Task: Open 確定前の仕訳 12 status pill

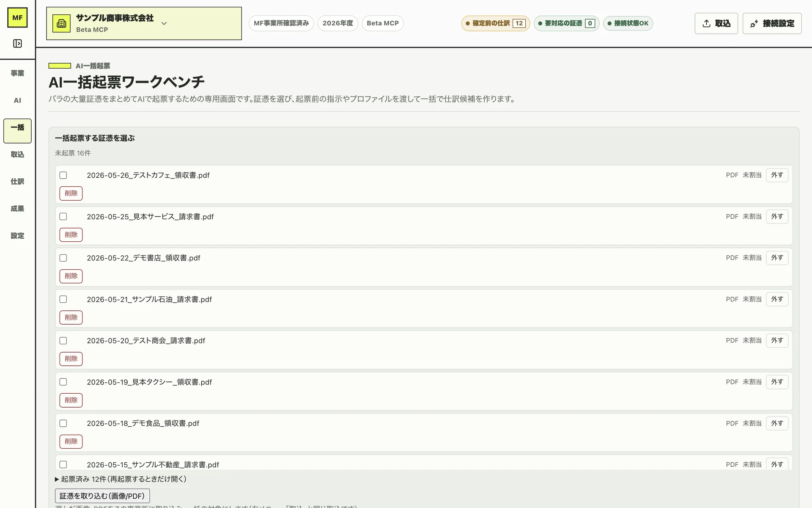Action: [495, 23]
